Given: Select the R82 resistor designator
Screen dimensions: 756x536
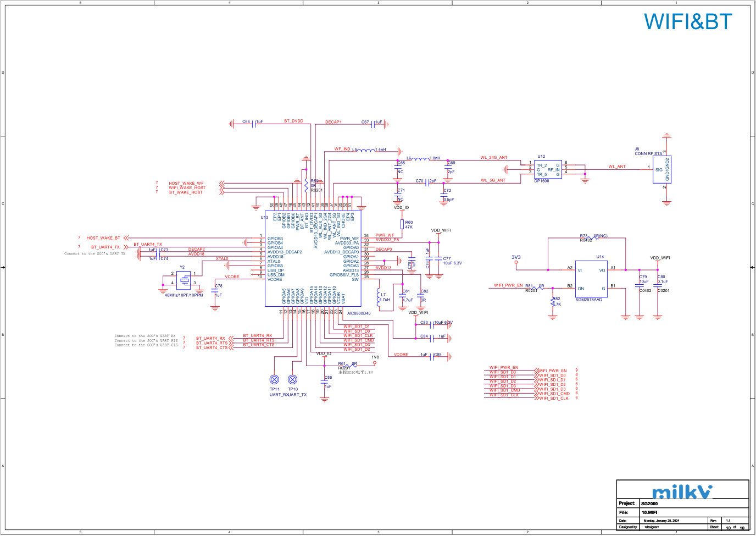Looking at the screenshot, I should click(x=557, y=299).
